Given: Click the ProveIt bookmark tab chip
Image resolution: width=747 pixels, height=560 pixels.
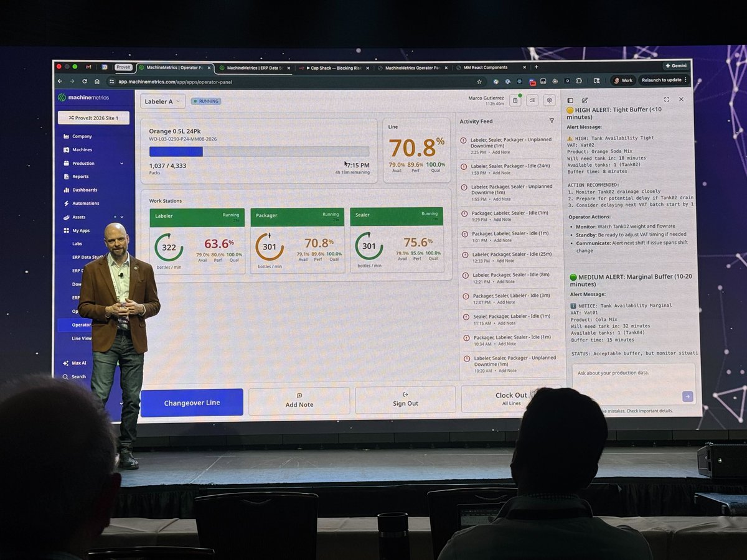Looking at the screenshot, I should 123,67.
